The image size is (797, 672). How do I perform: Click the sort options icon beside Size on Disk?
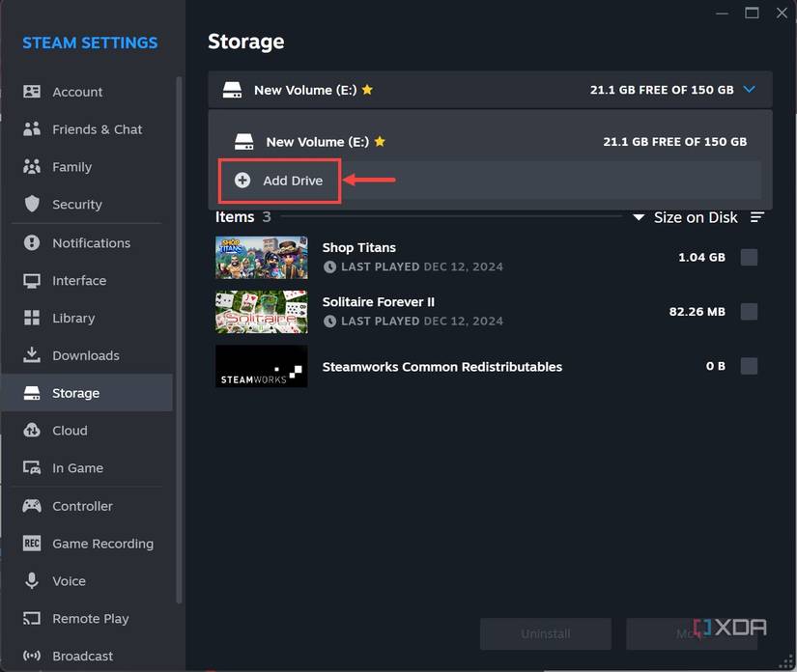click(x=758, y=217)
